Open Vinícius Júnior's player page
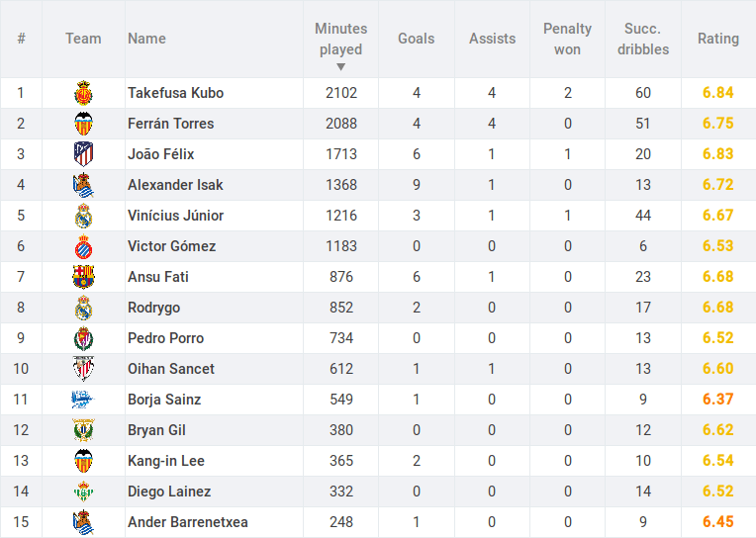The width and height of the screenshot is (756, 538). pyautogui.click(x=175, y=216)
